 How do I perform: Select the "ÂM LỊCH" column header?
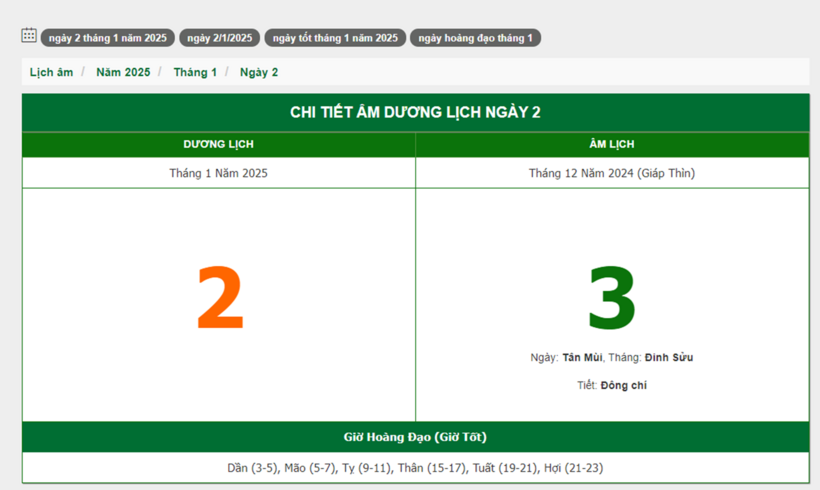pos(611,145)
